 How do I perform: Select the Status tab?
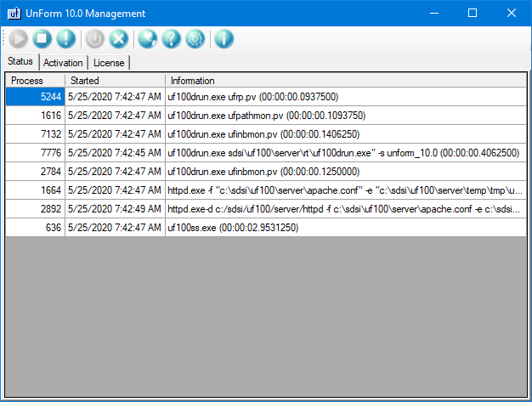tap(20, 62)
